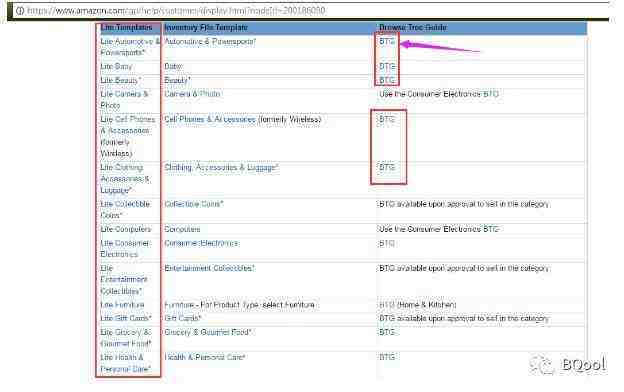
Task: Open Lite Automotive & Powersports template link
Action: coord(130,47)
